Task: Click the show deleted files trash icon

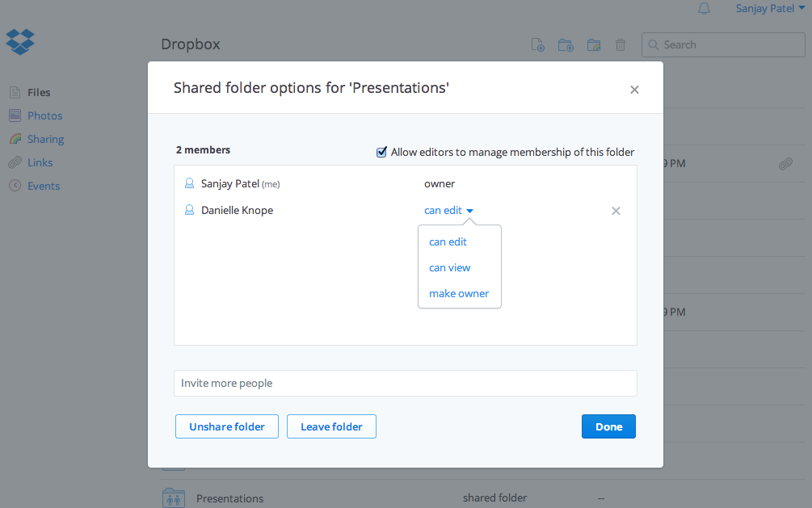Action: coord(621,45)
